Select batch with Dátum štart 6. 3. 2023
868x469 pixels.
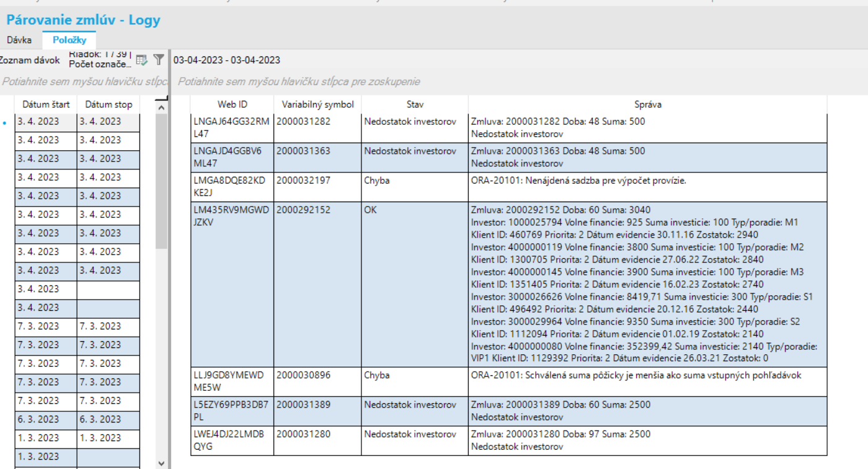coord(46,419)
